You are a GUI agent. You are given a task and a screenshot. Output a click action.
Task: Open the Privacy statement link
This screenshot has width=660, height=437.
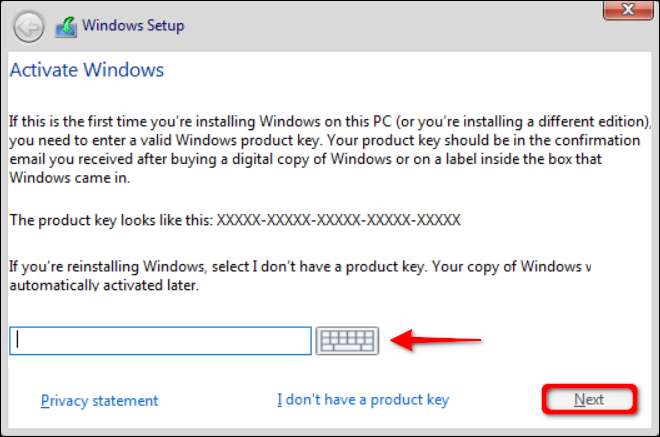(99, 400)
